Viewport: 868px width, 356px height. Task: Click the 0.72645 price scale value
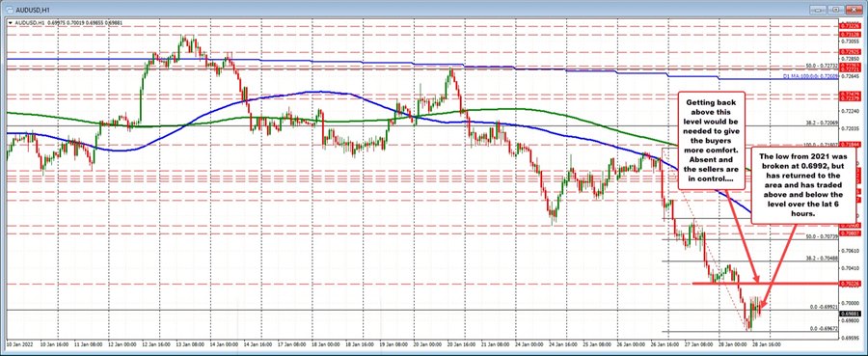[x=851, y=76]
